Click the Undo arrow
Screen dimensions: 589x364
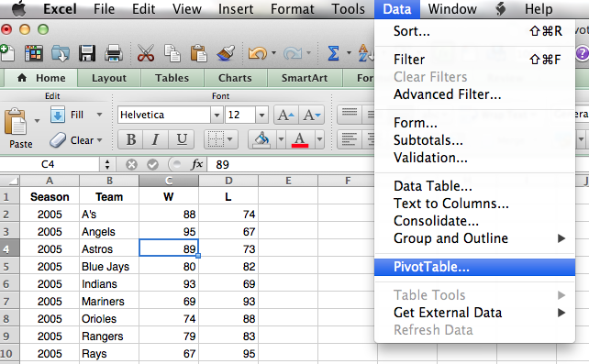coord(257,53)
